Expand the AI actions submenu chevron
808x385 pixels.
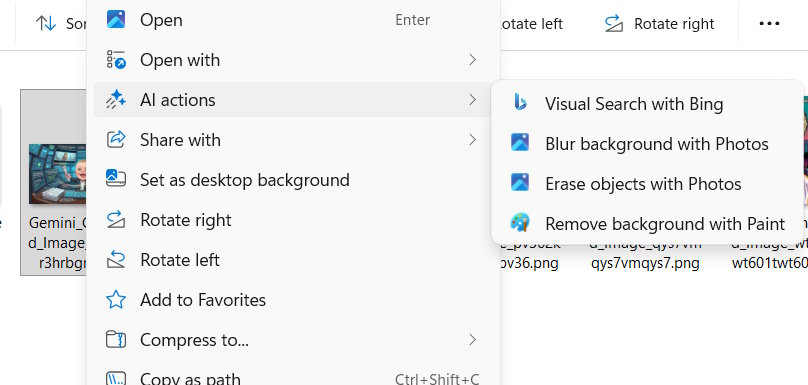tap(473, 99)
